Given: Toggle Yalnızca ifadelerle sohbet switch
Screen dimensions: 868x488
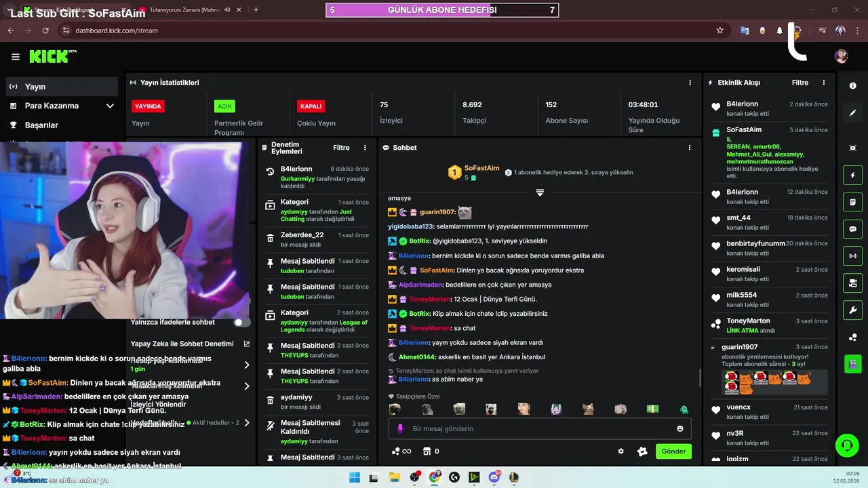Looking at the screenshot, I should (x=242, y=323).
